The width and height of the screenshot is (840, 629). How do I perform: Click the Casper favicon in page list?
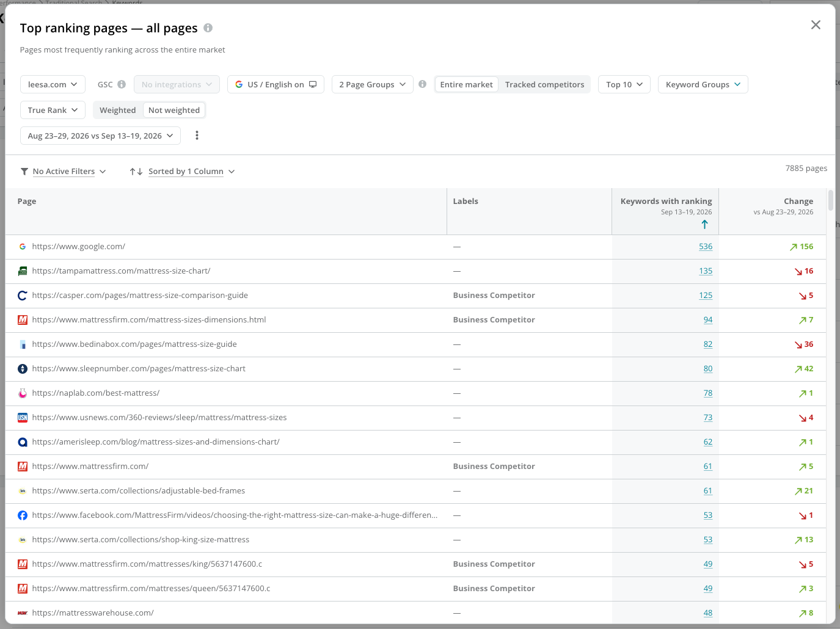[23, 296]
